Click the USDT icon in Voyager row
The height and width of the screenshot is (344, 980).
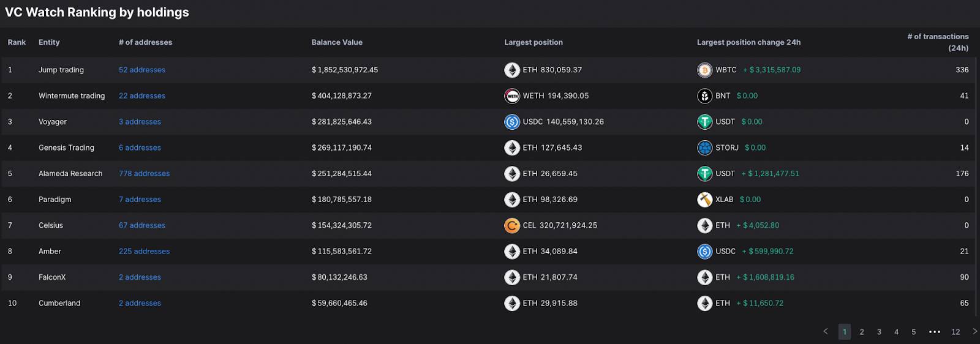pyautogui.click(x=705, y=122)
